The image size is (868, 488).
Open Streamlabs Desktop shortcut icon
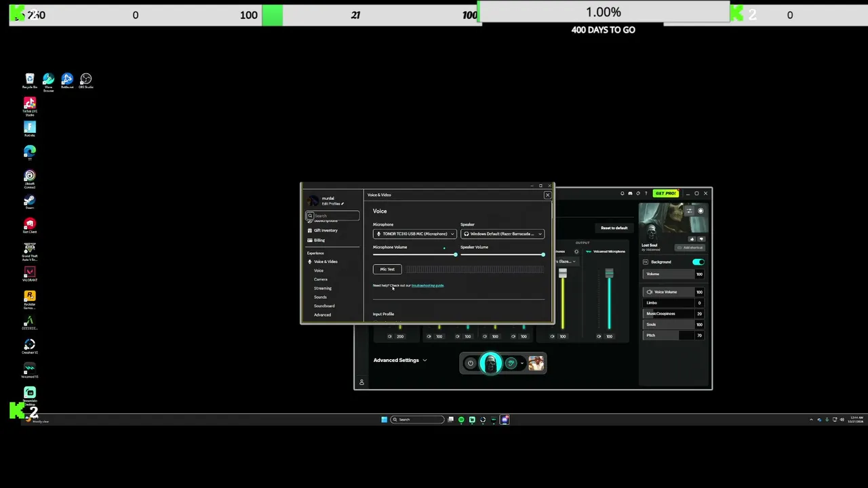29,396
